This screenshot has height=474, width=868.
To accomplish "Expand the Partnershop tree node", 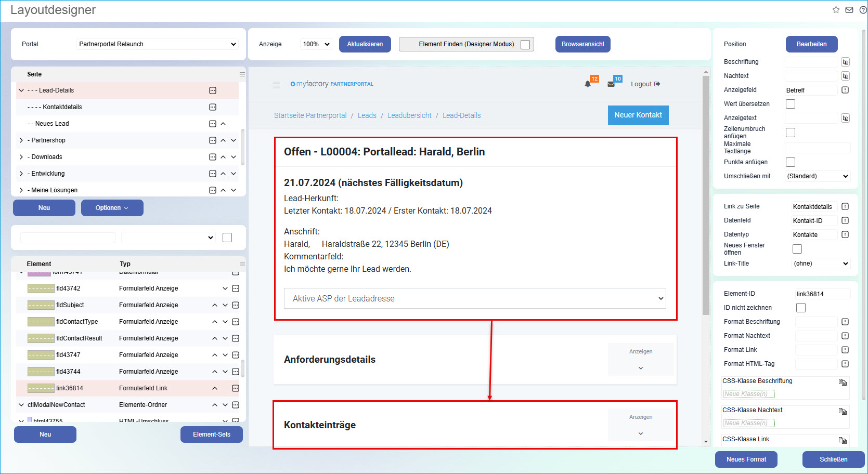I will (21, 140).
